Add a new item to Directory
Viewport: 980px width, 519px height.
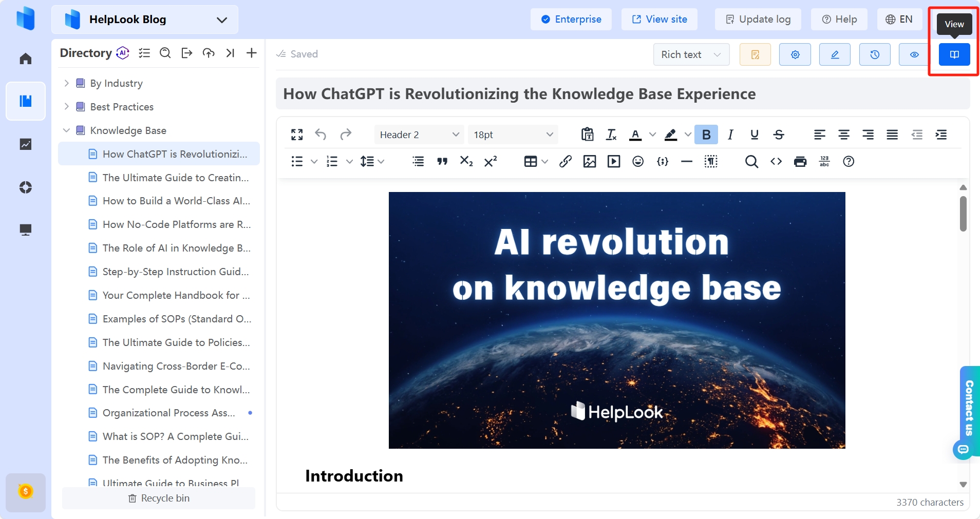[252, 53]
